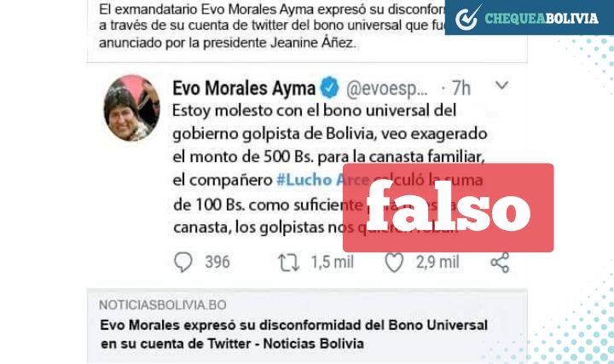Open the #Lucho Arce hashtag

[322, 180]
